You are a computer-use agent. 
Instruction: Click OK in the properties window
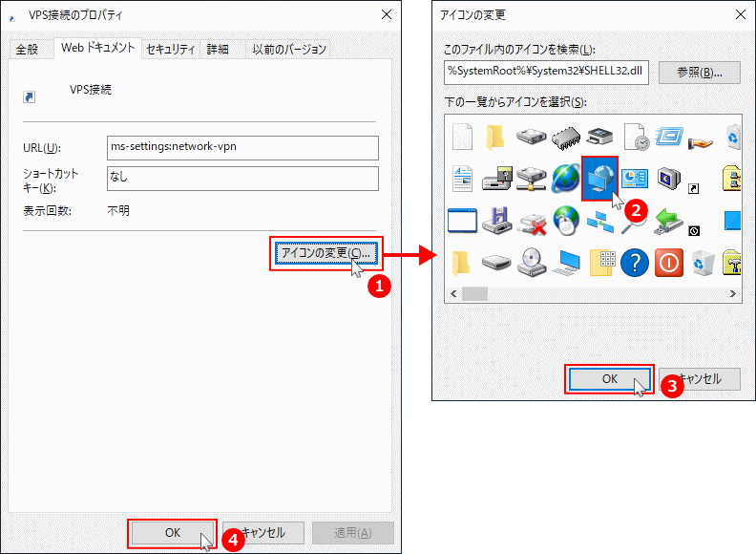172,533
